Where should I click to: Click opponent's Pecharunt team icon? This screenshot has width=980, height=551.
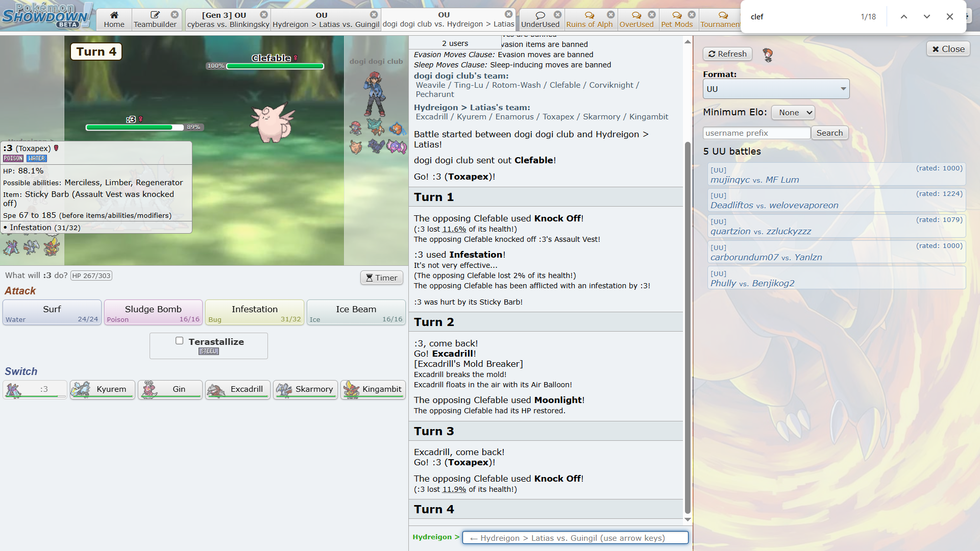[x=397, y=146]
